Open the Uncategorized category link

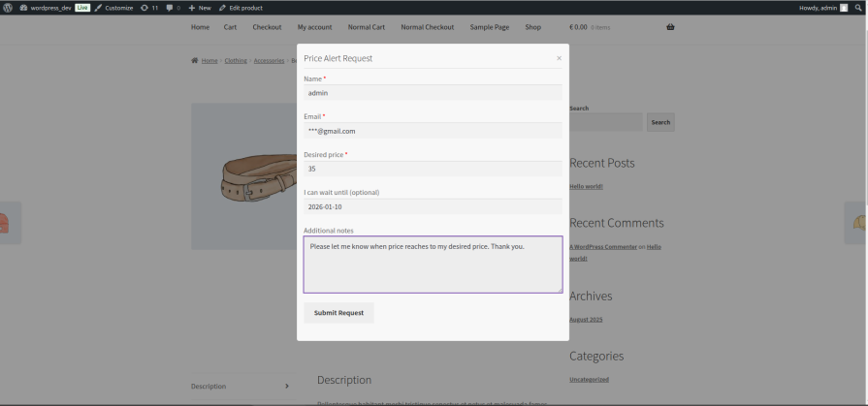point(589,379)
